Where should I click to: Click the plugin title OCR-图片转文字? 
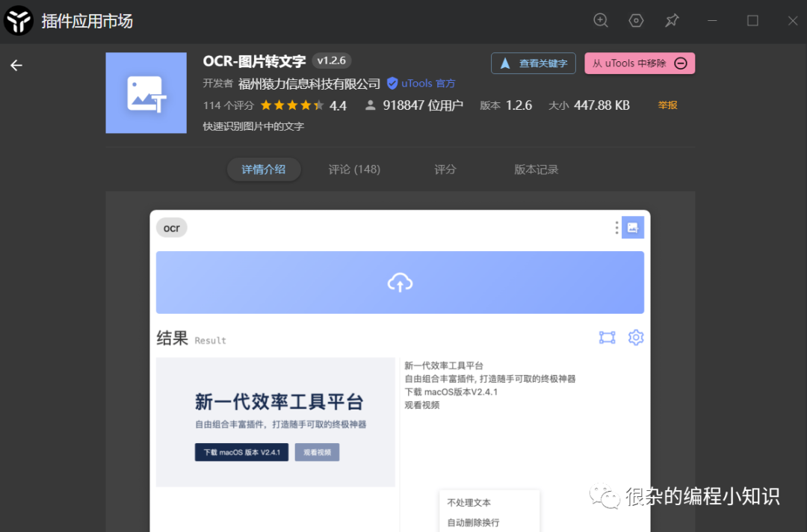coord(254,61)
